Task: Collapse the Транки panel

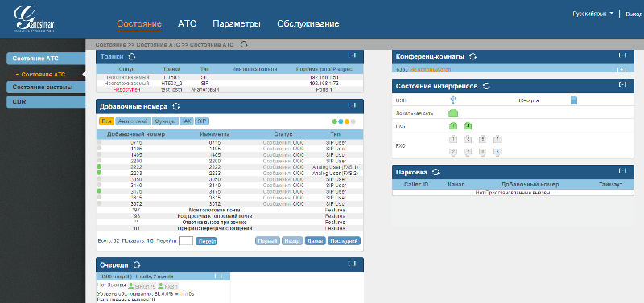Action: pos(352,55)
